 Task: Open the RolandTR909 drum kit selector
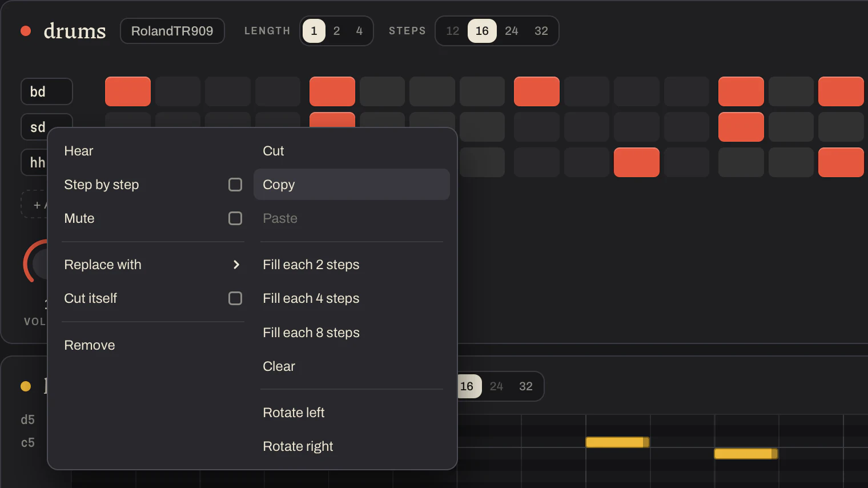coord(172,31)
